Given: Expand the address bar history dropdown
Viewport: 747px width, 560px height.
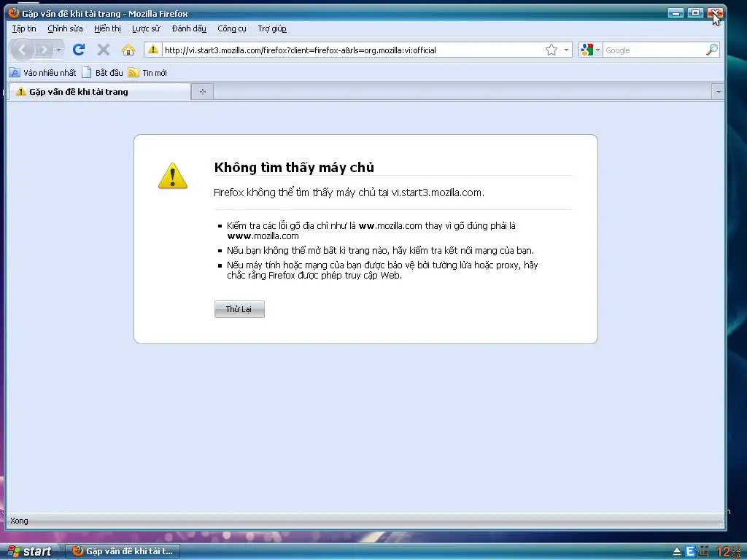Looking at the screenshot, I should pos(566,50).
